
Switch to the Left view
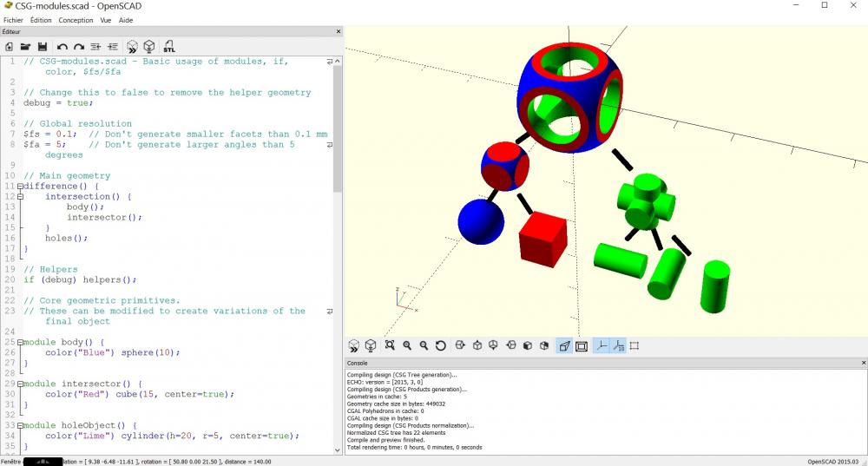pos(511,346)
